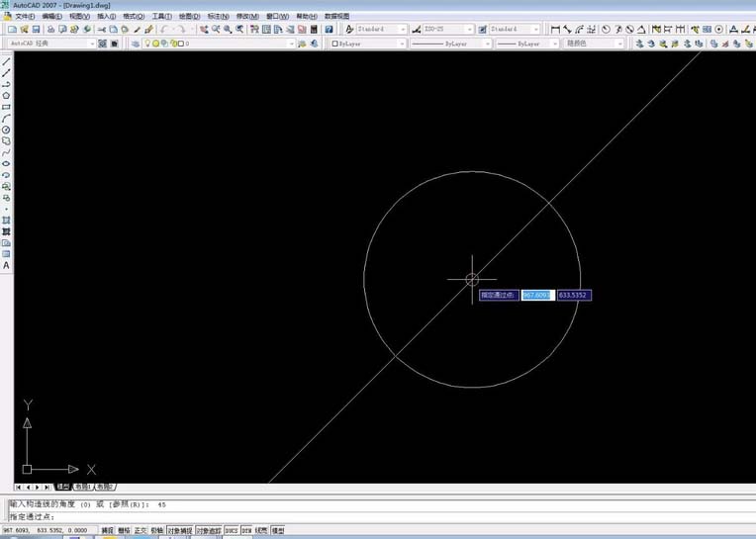Screen dimensions: 756x539
Task: Open the 绘图(D) menu
Action: click(x=188, y=17)
